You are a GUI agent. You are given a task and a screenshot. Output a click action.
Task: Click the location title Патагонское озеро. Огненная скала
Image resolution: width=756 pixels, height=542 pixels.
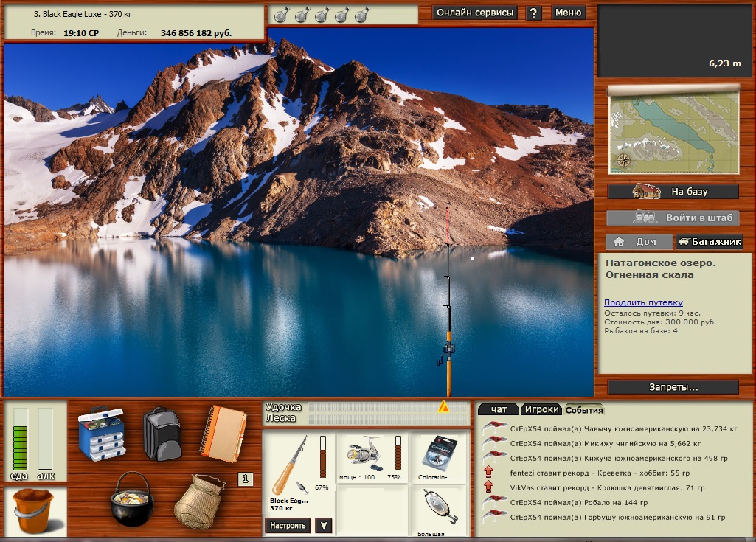661,269
